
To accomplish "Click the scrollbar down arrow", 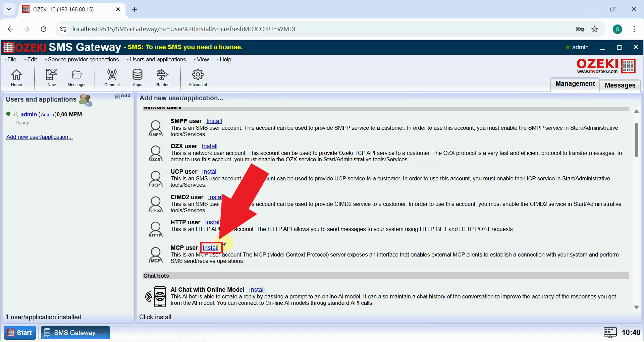I will (636, 307).
